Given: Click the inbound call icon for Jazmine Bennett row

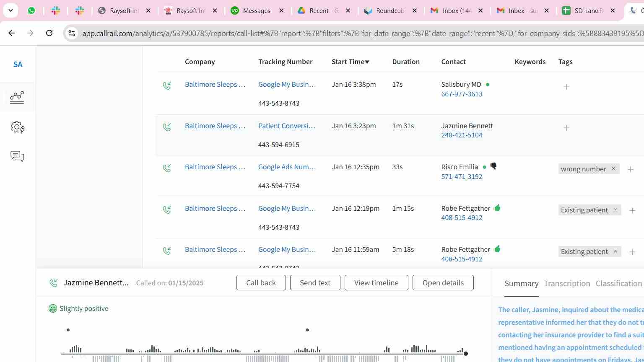Looking at the screenshot, I should point(167,127).
